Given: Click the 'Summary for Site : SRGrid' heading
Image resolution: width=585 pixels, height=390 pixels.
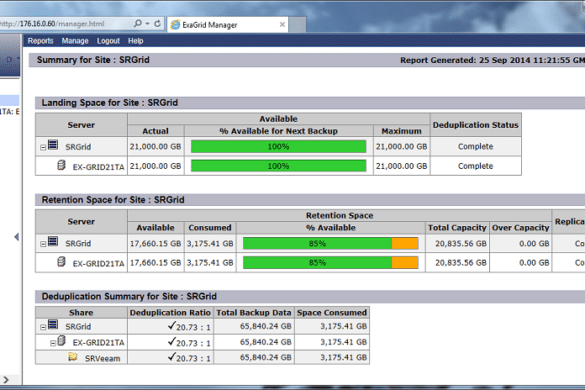Looking at the screenshot, I should 93,60.
